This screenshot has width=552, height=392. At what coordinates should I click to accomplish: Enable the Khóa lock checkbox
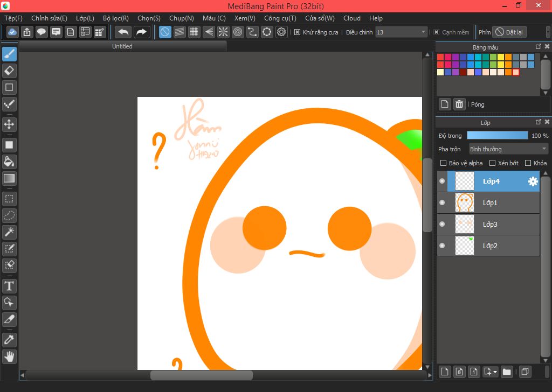pyautogui.click(x=528, y=163)
